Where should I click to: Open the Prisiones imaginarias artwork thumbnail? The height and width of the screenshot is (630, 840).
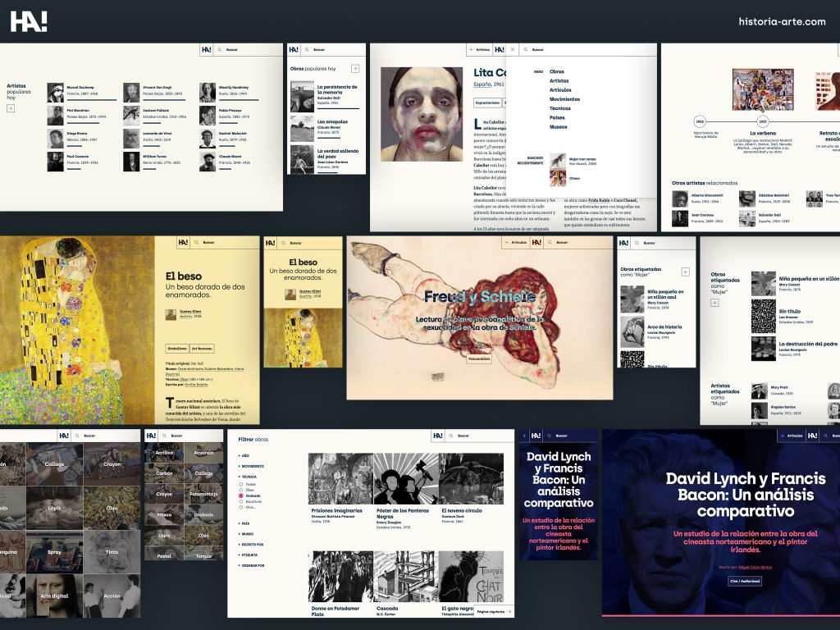point(340,479)
